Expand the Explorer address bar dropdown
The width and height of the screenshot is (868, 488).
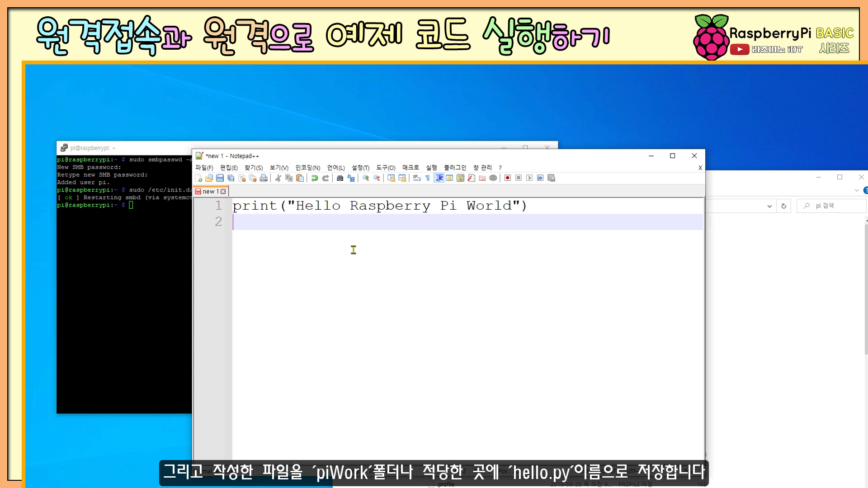click(769, 206)
